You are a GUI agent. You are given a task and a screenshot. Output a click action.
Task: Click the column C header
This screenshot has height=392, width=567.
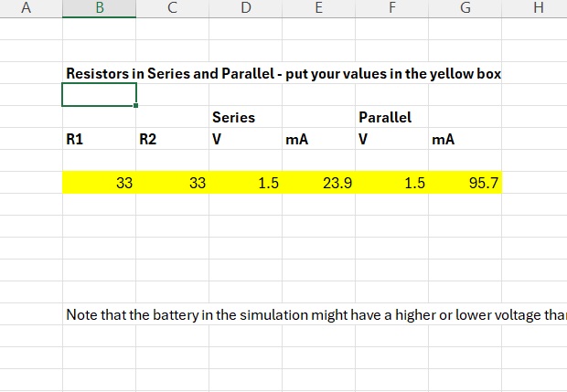[x=173, y=9]
